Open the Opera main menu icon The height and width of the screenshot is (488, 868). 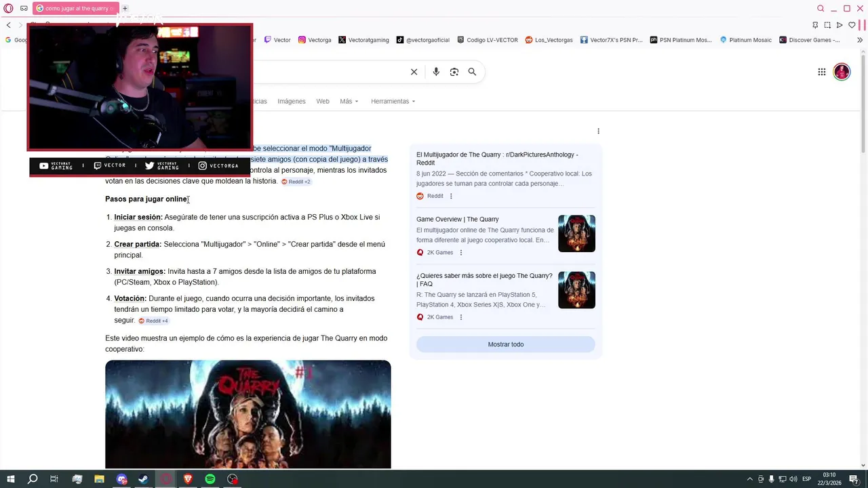tap(8, 8)
